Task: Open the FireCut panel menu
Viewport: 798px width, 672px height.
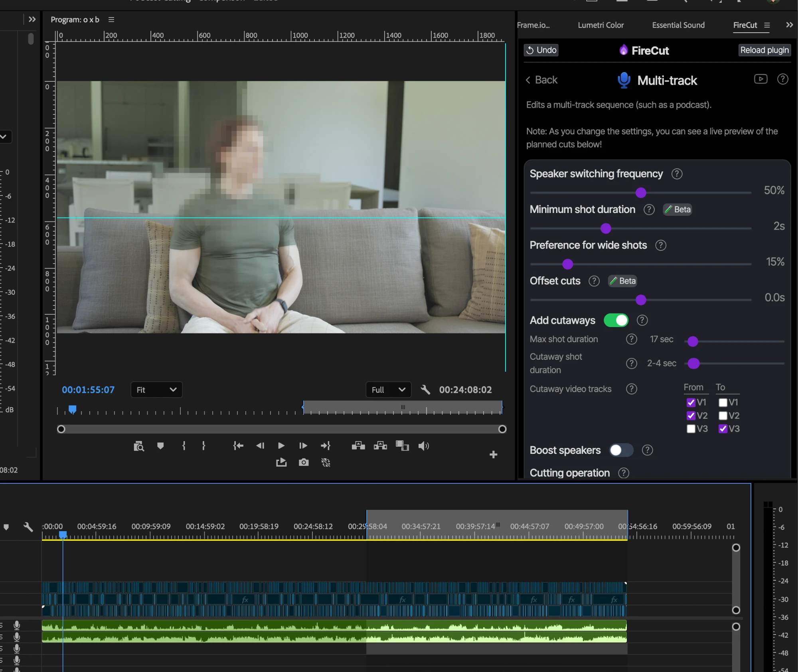Action: coord(767,25)
